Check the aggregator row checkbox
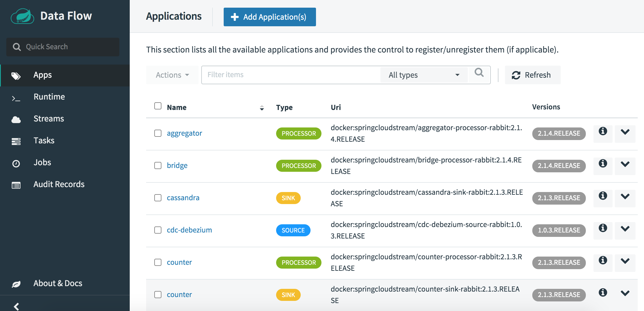Image resolution: width=644 pixels, height=311 pixels. (x=158, y=133)
